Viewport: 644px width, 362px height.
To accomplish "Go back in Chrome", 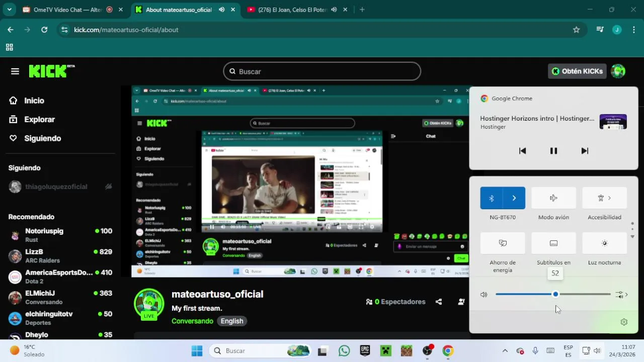I will point(10,30).
